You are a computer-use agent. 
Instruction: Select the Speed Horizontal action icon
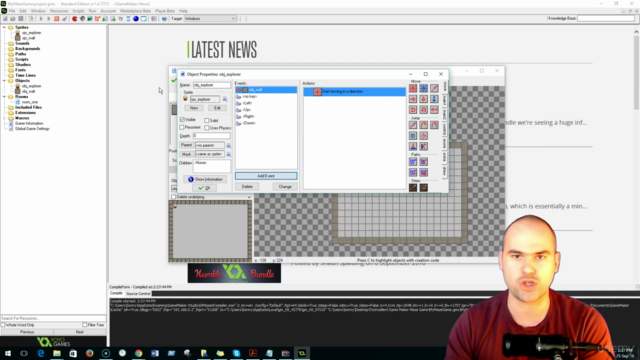413,99
